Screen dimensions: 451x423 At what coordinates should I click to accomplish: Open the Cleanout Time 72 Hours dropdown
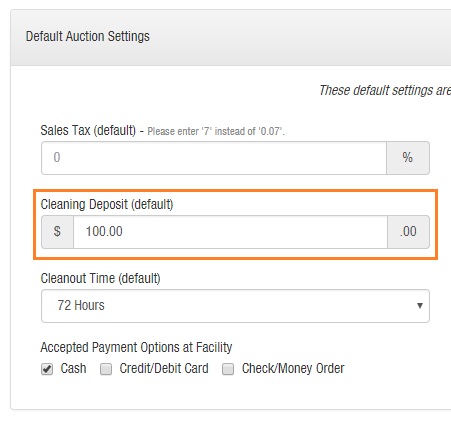[235, 306]
